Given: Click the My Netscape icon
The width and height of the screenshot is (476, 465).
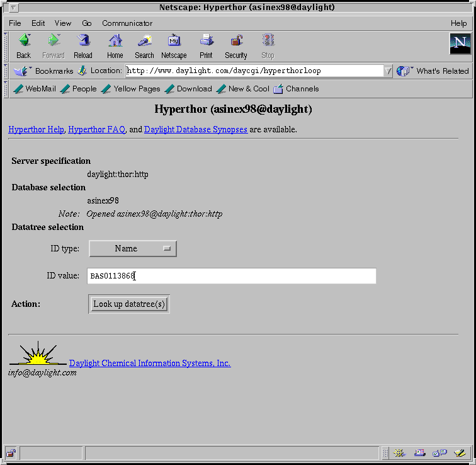Looking at the screenshot, I should point(174,46).
